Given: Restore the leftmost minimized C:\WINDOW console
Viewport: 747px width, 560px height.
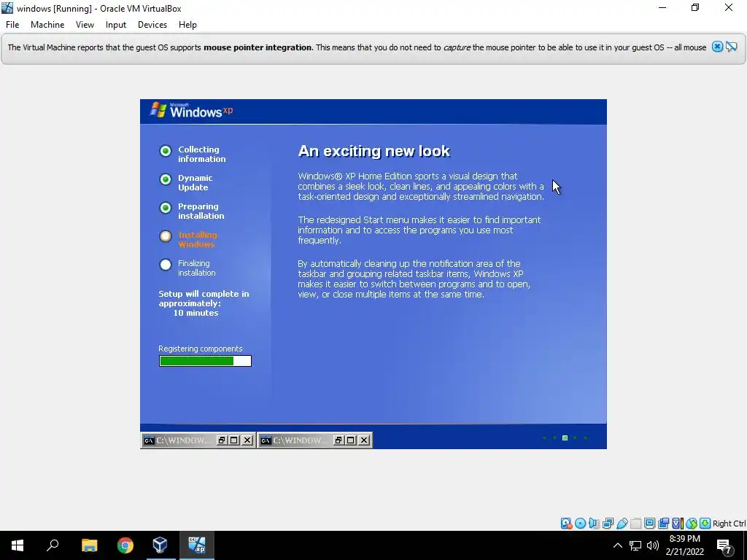Looking at the screenshot, I should coord(222,440).
